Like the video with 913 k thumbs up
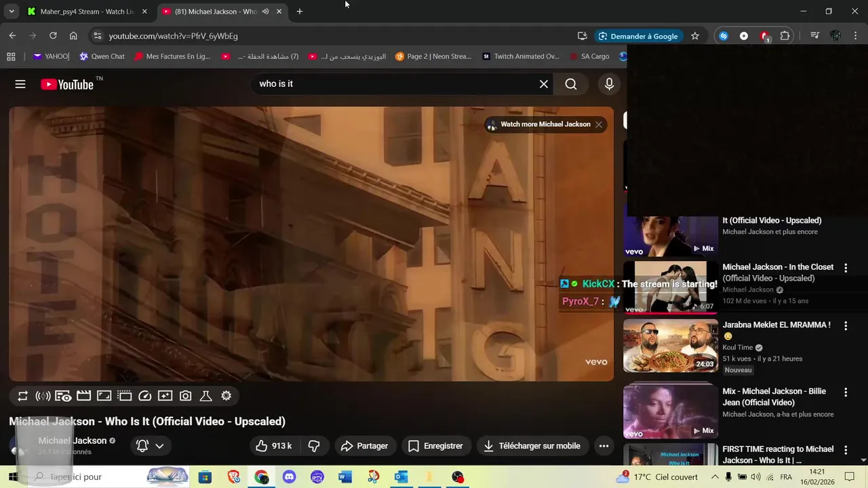Image resolution: width=868 pixels, height=488 pixels. (274, 446)
